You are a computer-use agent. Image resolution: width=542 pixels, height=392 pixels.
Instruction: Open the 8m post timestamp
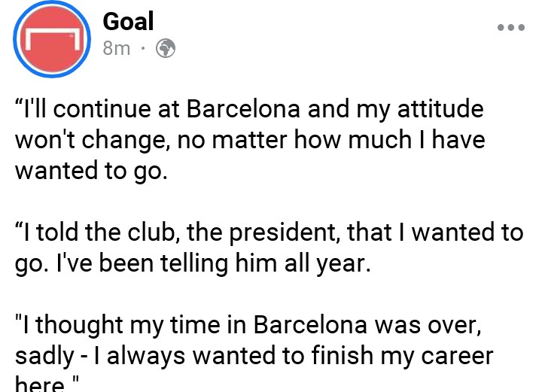coord(116,49)
